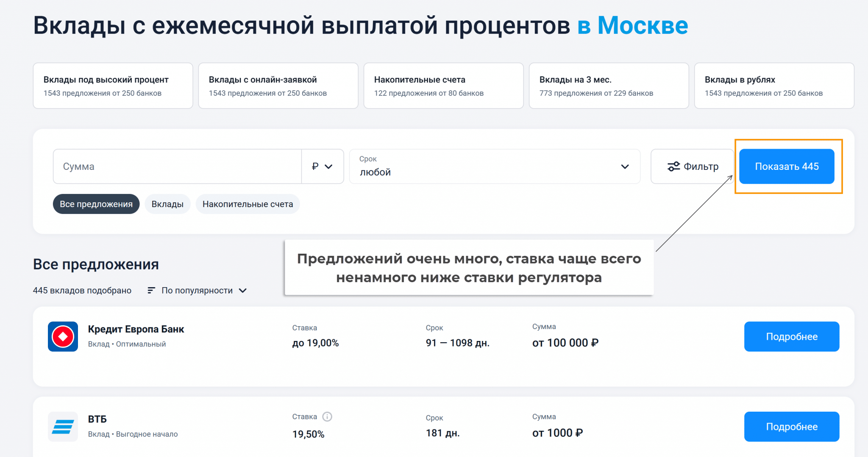Open Вклады на 3 мес. card

click(609, 86)
